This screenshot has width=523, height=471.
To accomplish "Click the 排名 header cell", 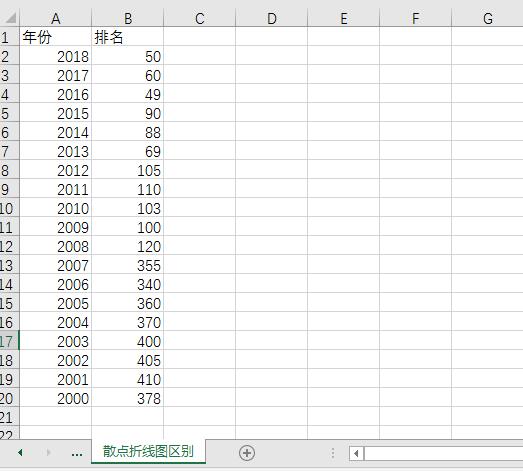I will pyautogui.click(x=127, y=36).
